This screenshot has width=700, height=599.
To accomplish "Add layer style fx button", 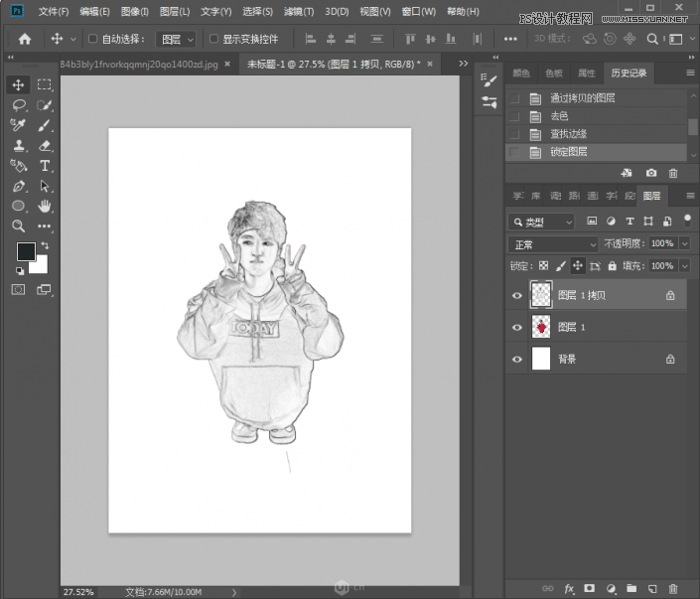I will coord(569,589).
